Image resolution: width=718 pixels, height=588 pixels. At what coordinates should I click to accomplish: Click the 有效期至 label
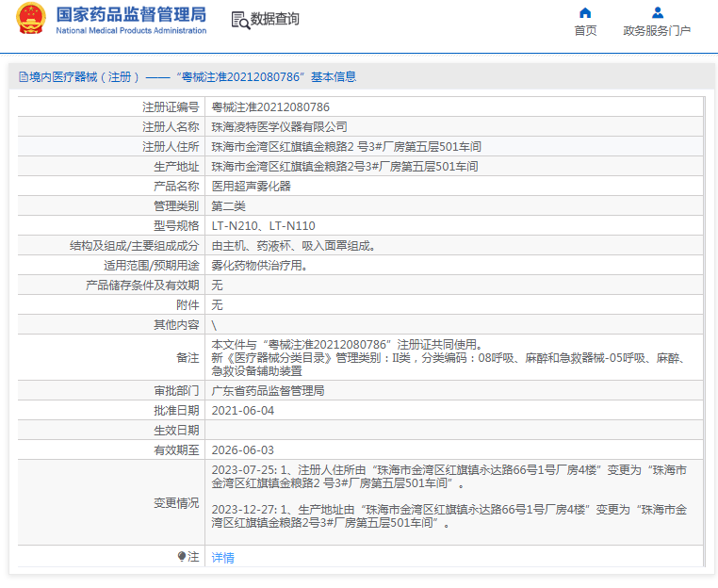point(176,450)
